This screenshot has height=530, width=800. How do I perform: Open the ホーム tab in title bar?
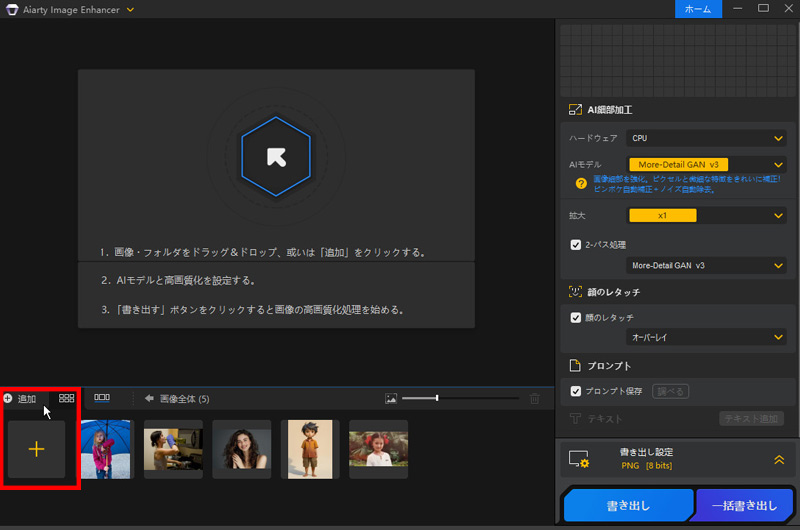(697, 9)
